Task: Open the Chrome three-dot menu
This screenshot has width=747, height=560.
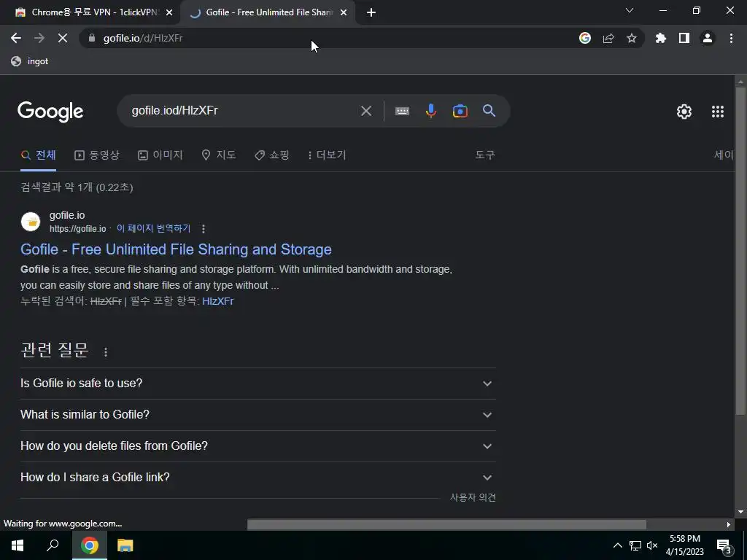Action: [x=731, y=38]
